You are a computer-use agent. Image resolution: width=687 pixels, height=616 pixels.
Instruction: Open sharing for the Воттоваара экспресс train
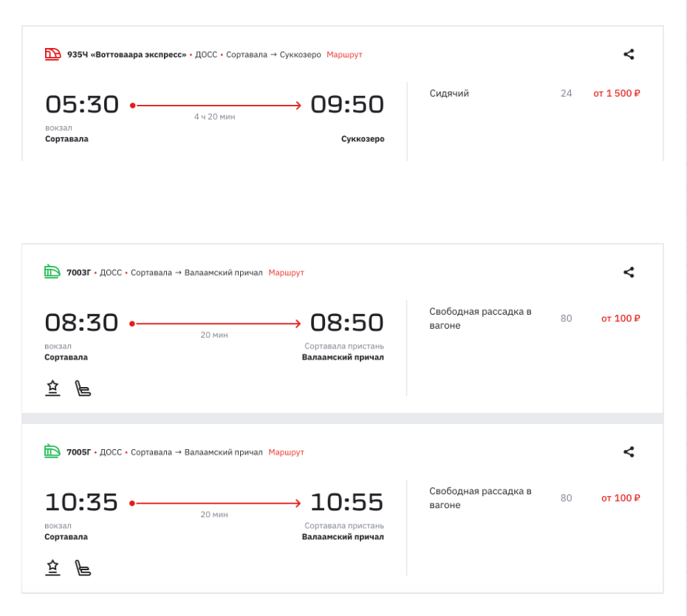click(629, 54)
